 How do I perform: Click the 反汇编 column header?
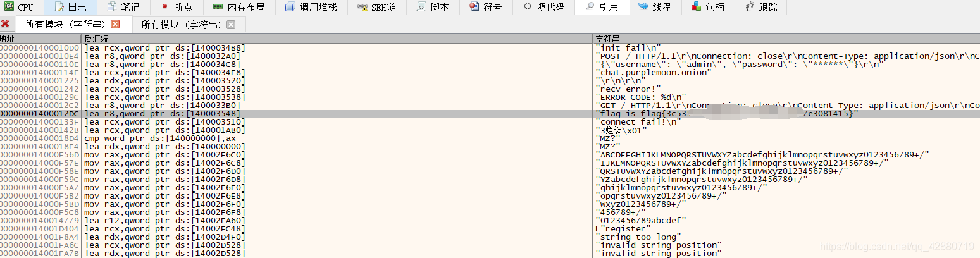pyautogui.click(x=337, y=39)
